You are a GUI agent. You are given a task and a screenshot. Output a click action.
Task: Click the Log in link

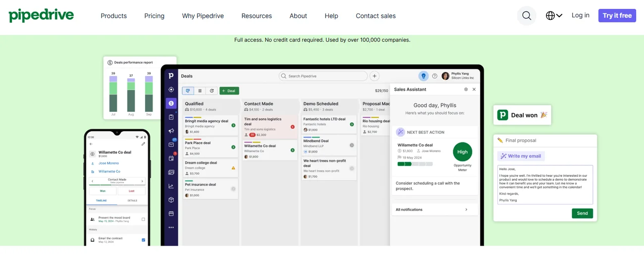click(580, 15)
